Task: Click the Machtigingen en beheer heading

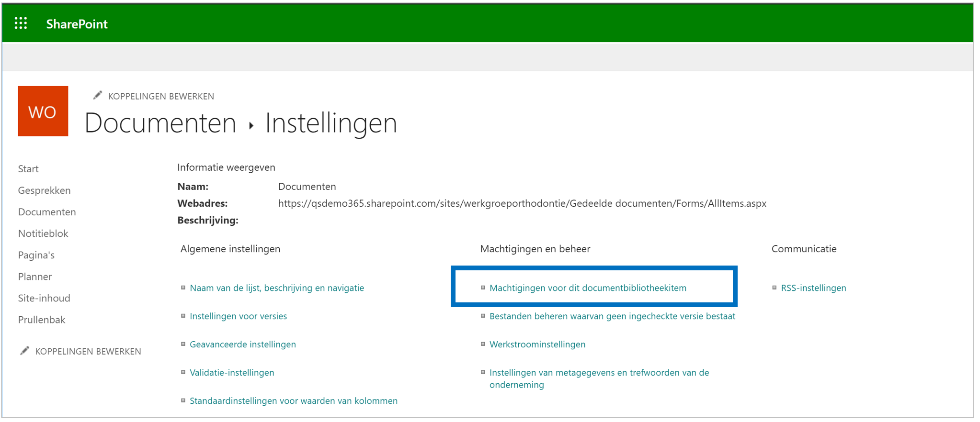Action: coord(535,249)
